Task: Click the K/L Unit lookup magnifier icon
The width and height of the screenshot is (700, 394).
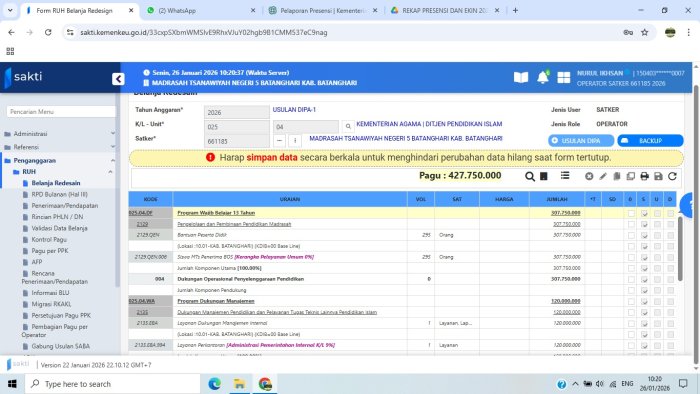Action: [348, 126]
